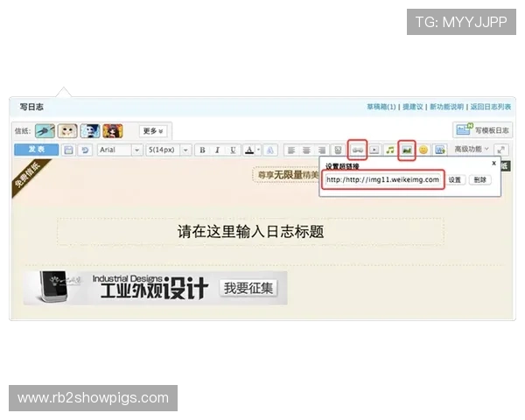Click the save draft floppy icon
The height and width of the screenshot is (420, 525).
(68, 150)
